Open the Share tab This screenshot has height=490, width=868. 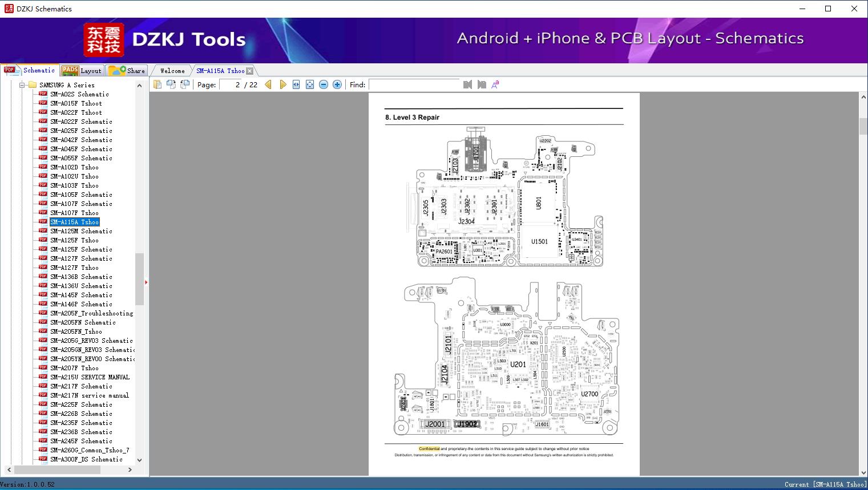coord(127,71)
